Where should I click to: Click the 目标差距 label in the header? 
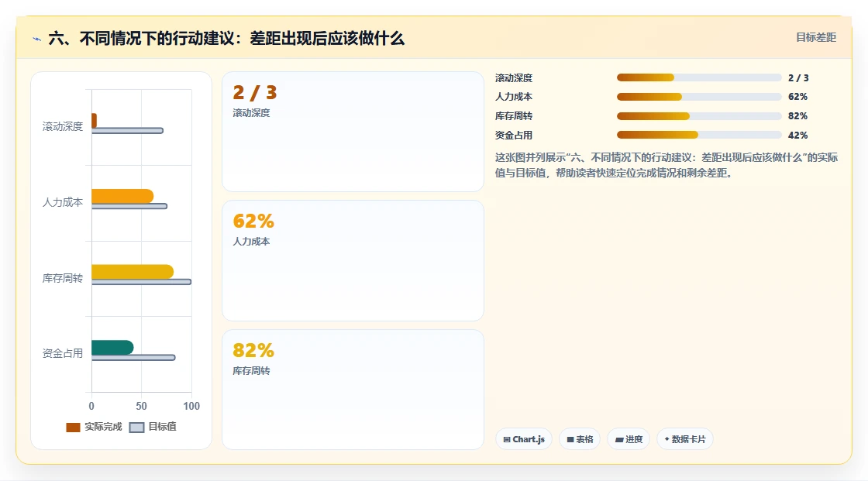tap(816, 37)
